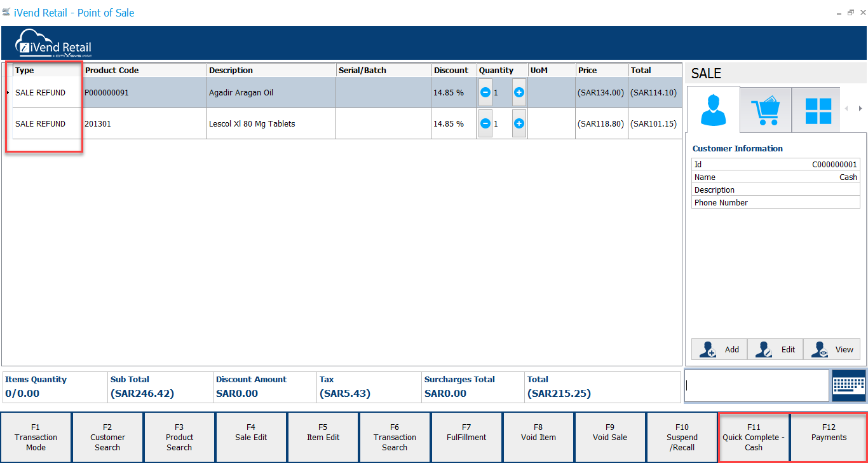Select F9 Void Sale
868x463 pixels.
(x=610, y=437)
